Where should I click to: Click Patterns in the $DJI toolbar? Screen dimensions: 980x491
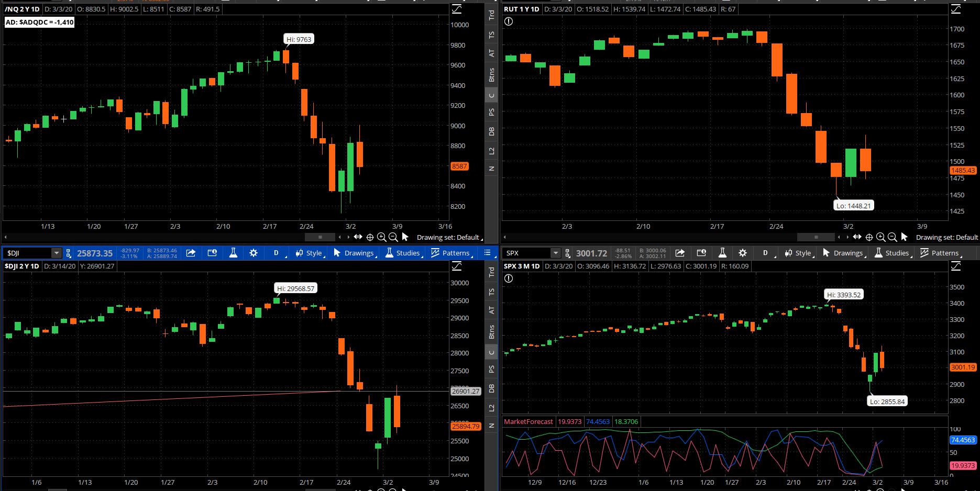click(451, 253)
